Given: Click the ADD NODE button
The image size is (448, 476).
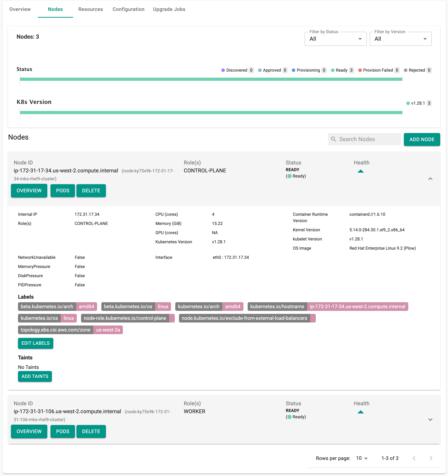Looking at the screenshot, I should pos(422,139).
